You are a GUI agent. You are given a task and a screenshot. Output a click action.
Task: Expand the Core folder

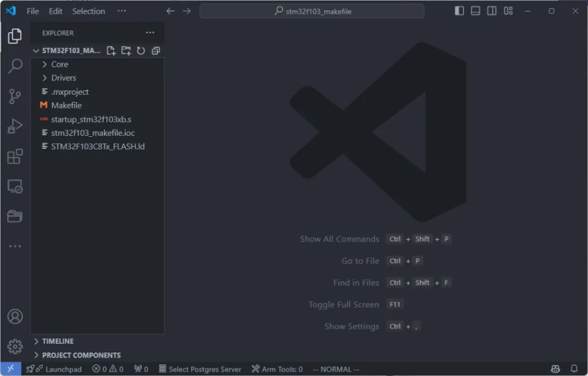[x=59, y=64]
